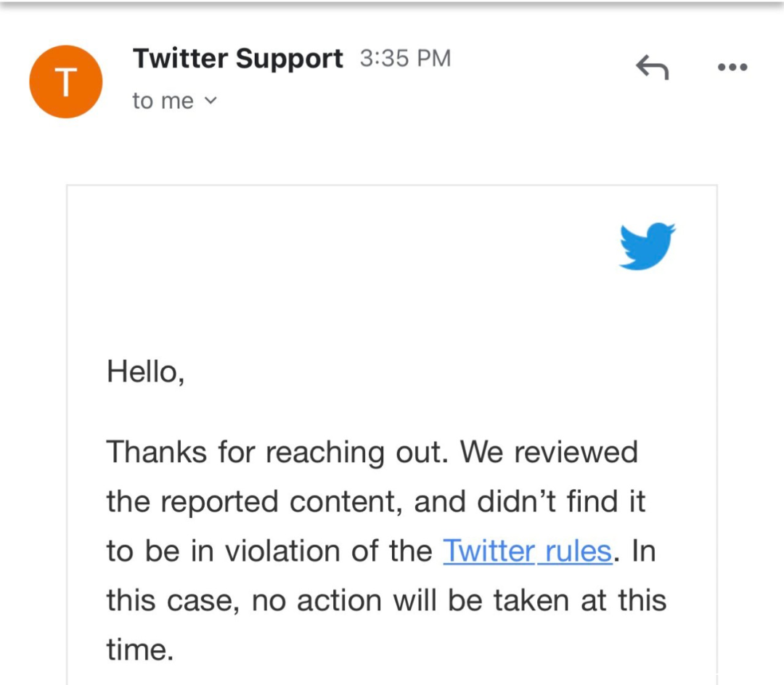Screen dimensions: 784x685
Task: Click 'We reviewed' in the message
Action: (x=549, y=452)
